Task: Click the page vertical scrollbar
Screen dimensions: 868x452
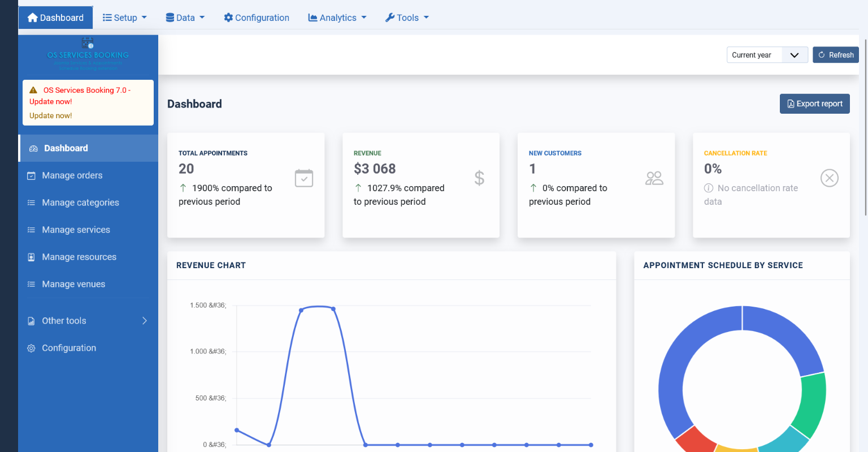Action: click(865, 127)
